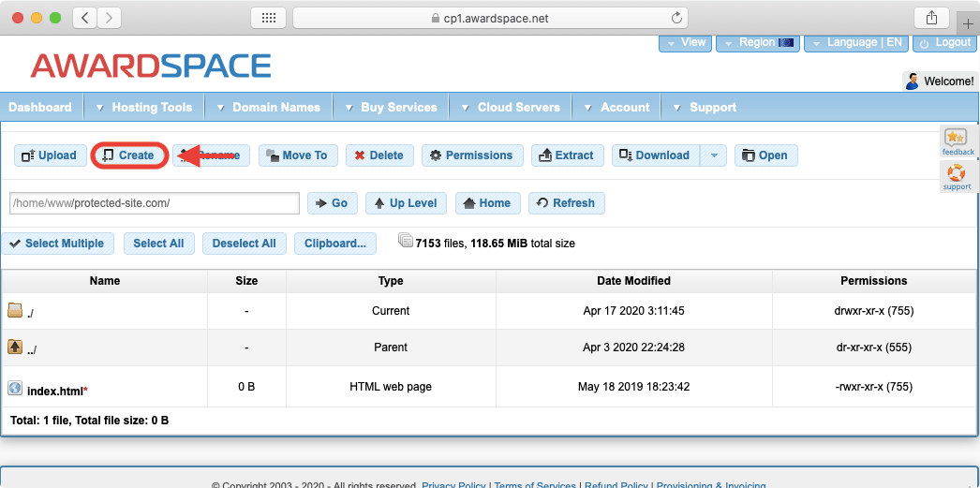Click the Refresh file list button
Image resolution: width=980 pixels, height=488 pixels.
566,203
